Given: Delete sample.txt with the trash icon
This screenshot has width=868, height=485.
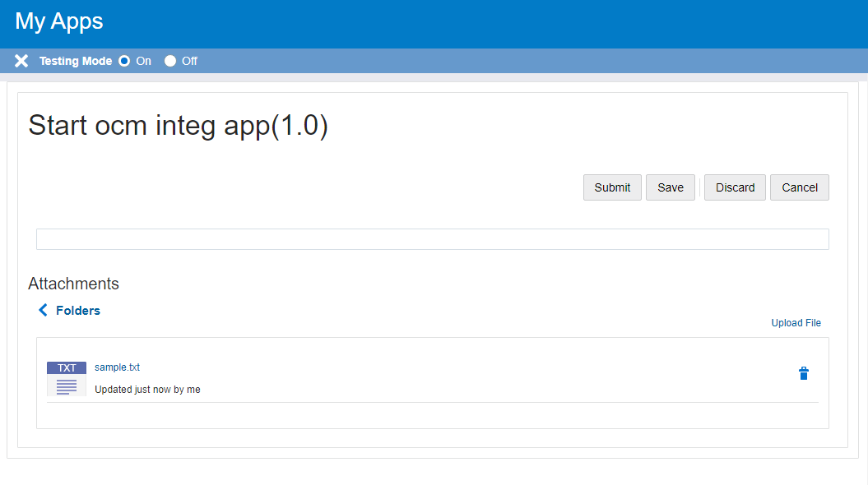Looking at the screenshot, I should click(x=804, y=373).
